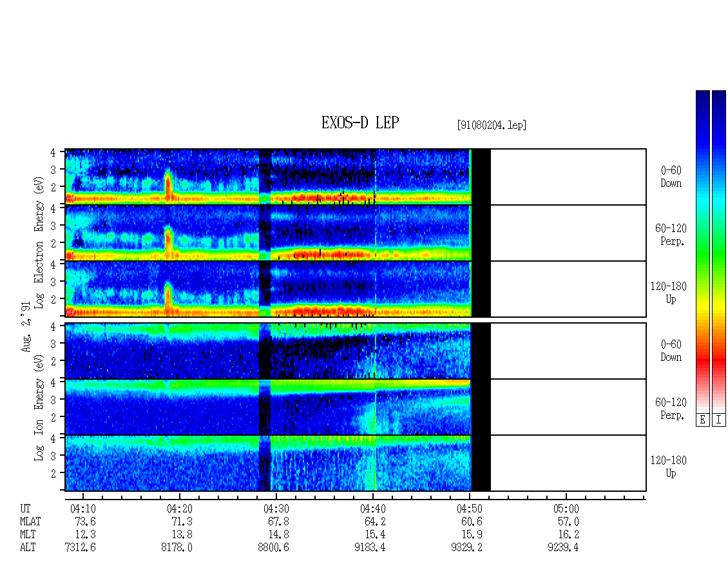Screen dimensions: 728x564
Task: Open the electron 0-60 Down spectrogram panel
Action: tap(355, 177)
